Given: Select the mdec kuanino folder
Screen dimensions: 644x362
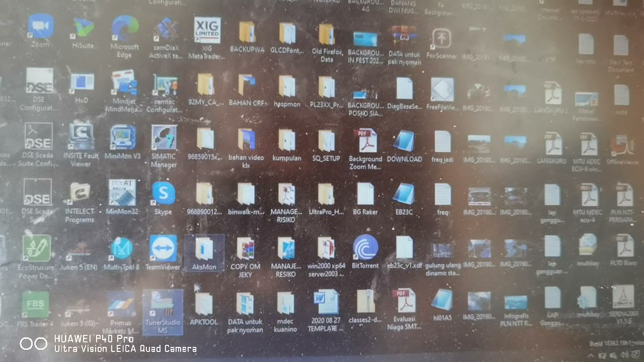Looking at the screenshot, I should (285, 313).
